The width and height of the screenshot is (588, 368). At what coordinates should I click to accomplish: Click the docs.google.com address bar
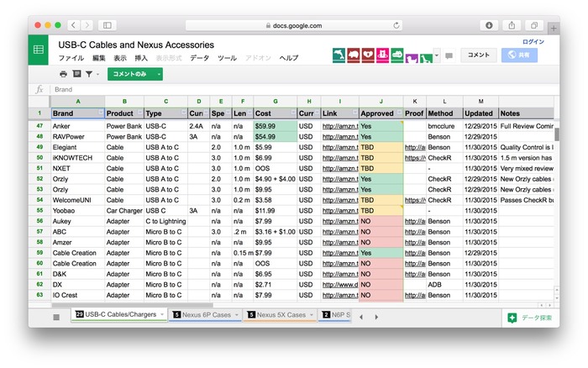click(x=294, y=25)
